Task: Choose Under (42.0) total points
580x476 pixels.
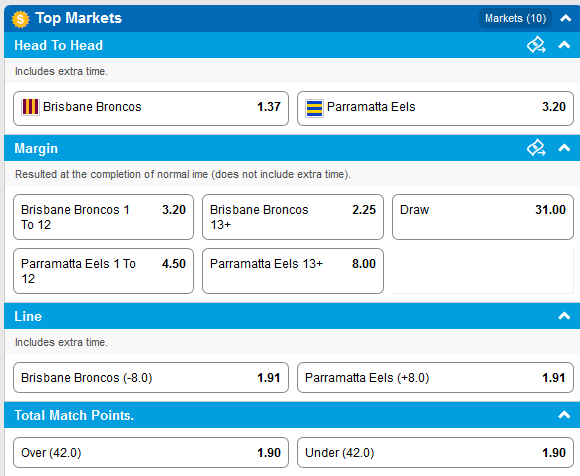Action: pyautogui.click(x=435, y=453)
